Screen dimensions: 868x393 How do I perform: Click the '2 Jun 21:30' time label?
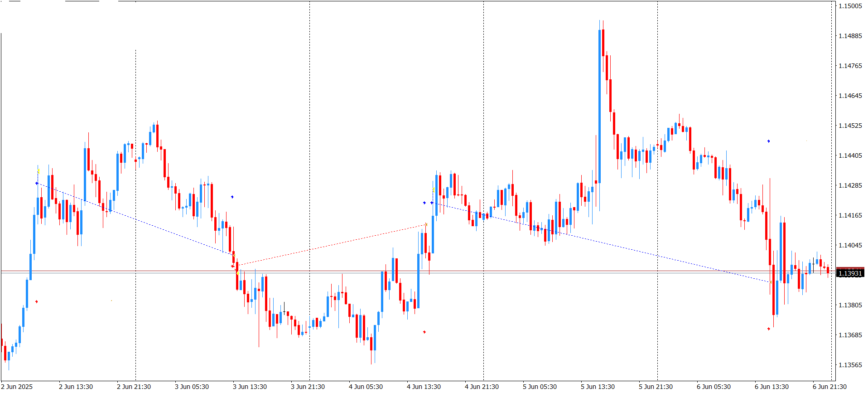(134, 387)
